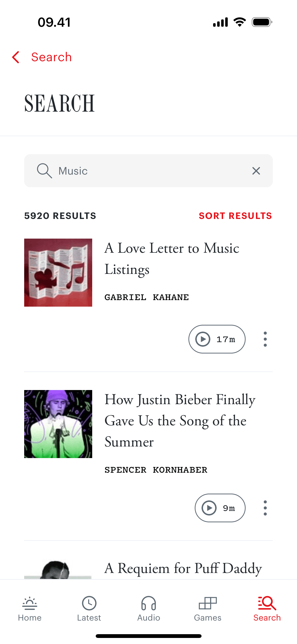Open the Justin Bieber Song of Summer article
This screenshot has height=644, width=297.
coord(180,421)
